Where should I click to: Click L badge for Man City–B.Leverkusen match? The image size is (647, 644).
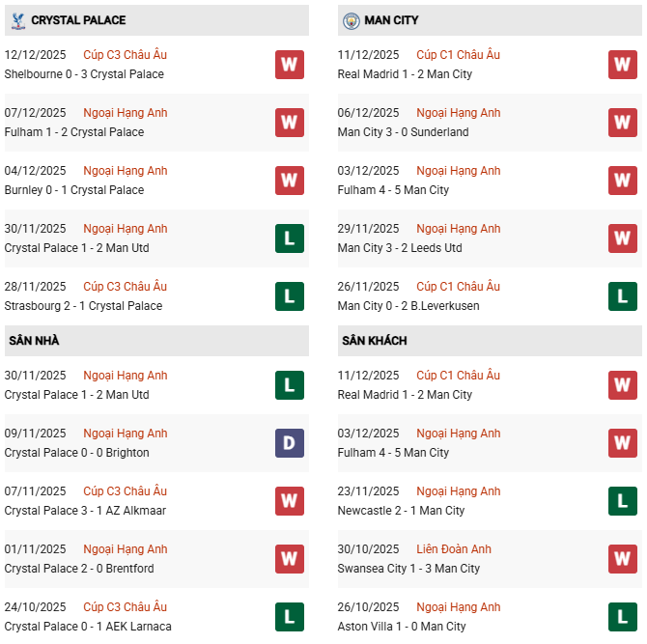pos(623,296)
